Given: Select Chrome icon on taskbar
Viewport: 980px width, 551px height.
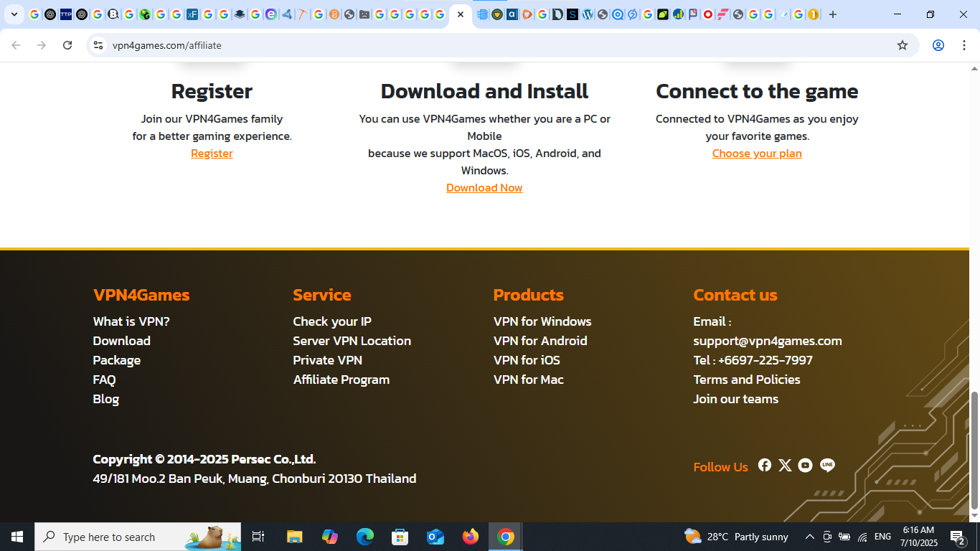Looking at the screenshot, I should click(x=506, y=537).
